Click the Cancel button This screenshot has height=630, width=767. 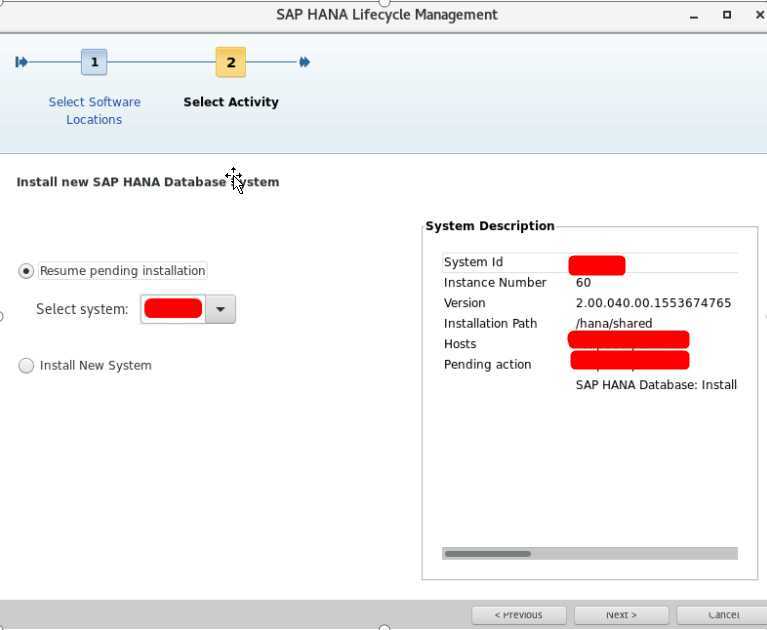tap(723, 615)
